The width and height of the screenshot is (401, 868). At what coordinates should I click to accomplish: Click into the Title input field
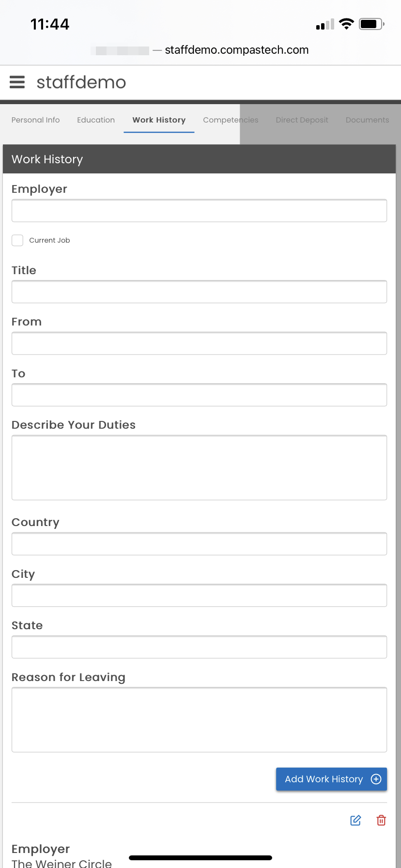(x=199, y=292)
